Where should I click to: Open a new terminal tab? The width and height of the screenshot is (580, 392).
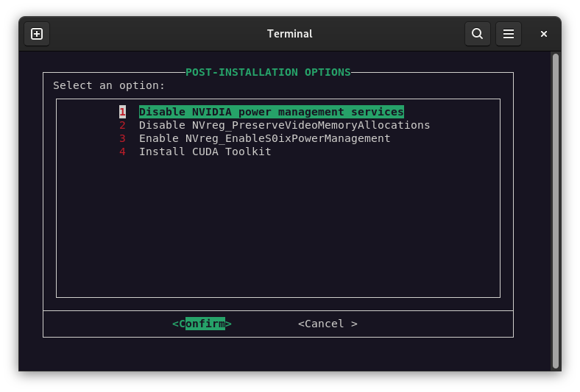point(37,34)
